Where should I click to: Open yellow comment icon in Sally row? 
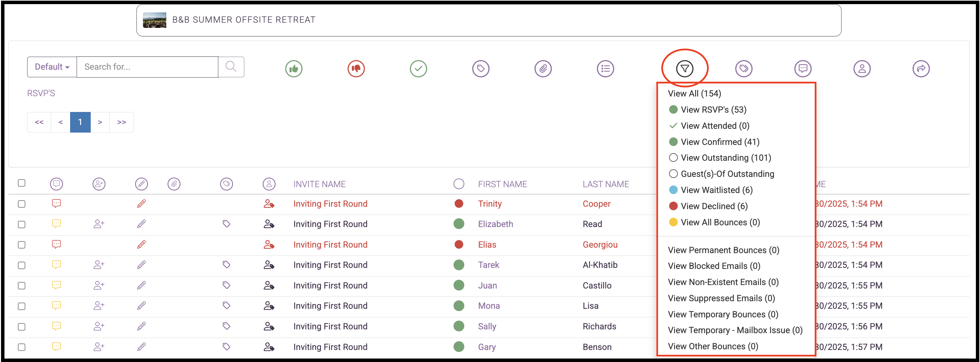[x=56, y=326]
